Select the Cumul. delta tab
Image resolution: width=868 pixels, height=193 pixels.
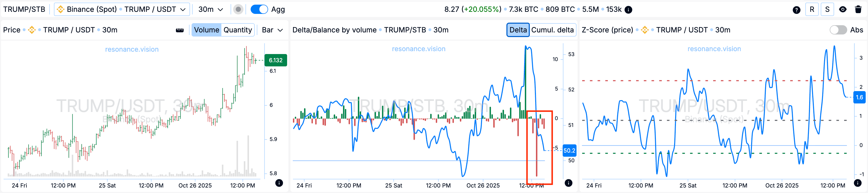click(x=552, y=30)
